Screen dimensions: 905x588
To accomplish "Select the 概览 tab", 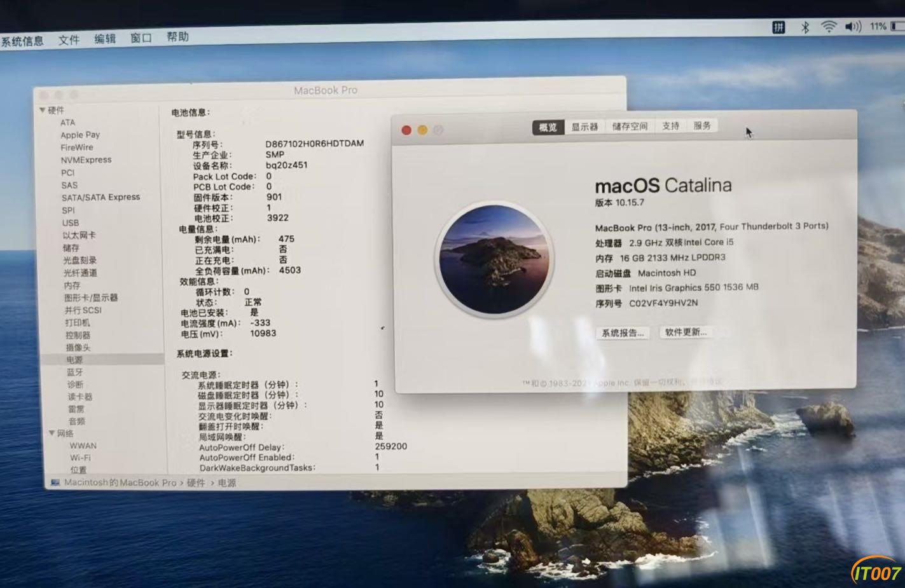I will [x=548, y=127].
